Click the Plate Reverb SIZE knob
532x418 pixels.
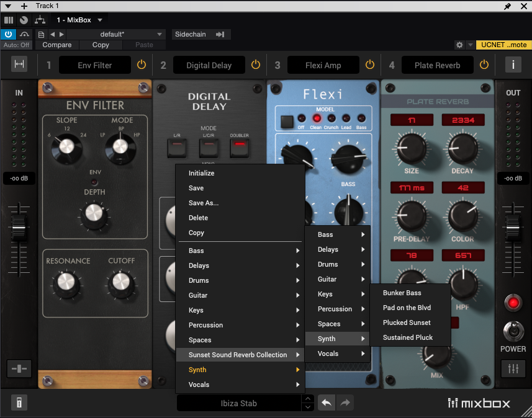[411, 148]
